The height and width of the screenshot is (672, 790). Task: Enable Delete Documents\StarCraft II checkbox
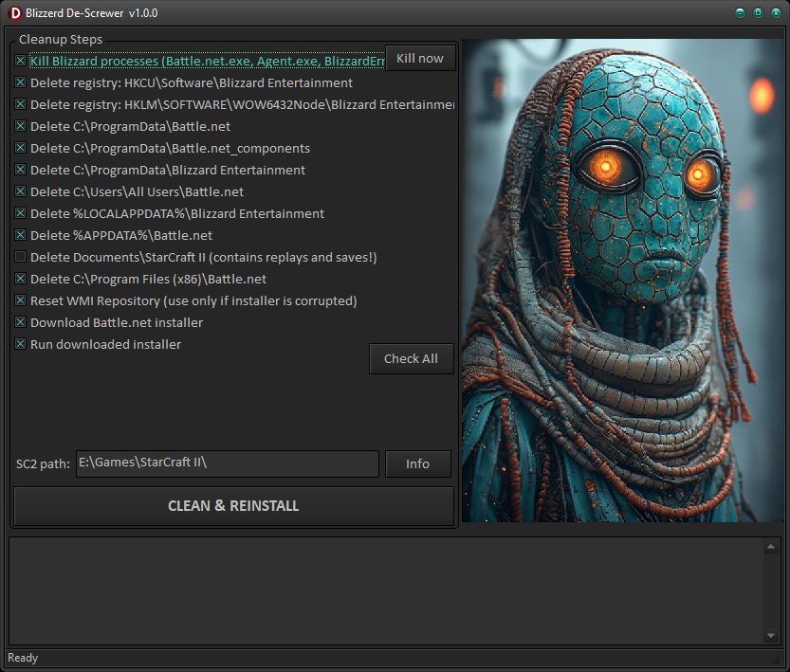pos(21,258)
